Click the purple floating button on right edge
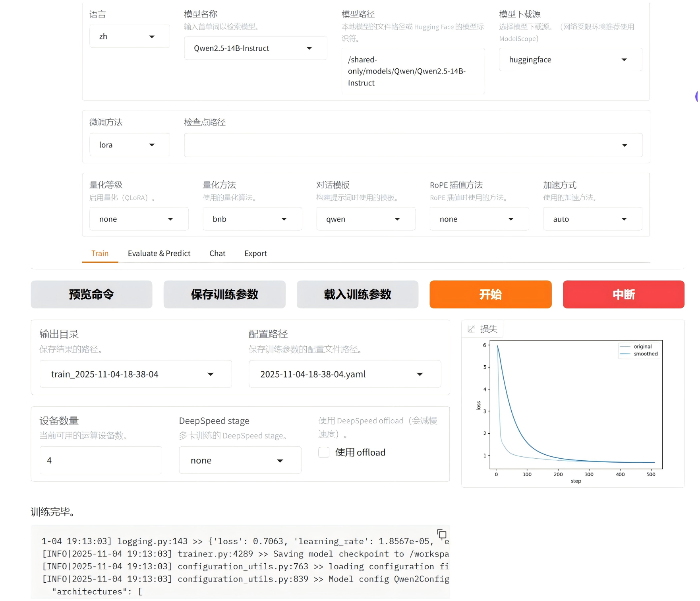This screenshot has width=700, height=601. [x=696, y=97]
